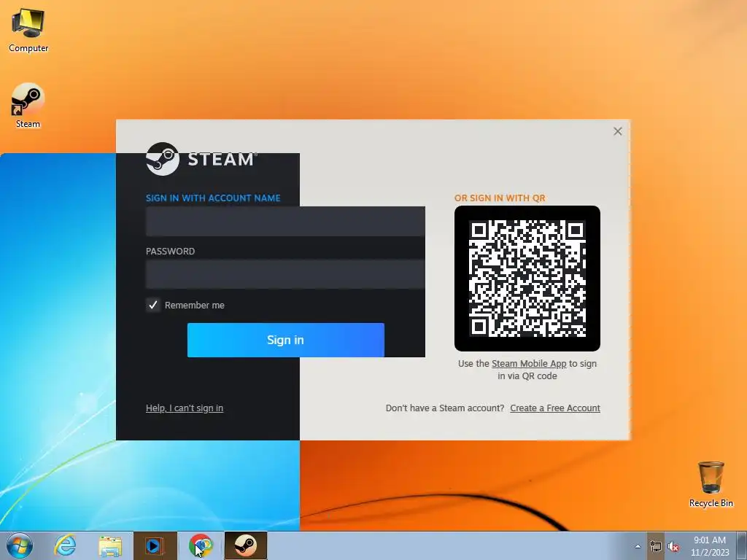Open Google Chrome from the taskbar
The width and height of the screenshot is (747, 560).
point(200,545)
